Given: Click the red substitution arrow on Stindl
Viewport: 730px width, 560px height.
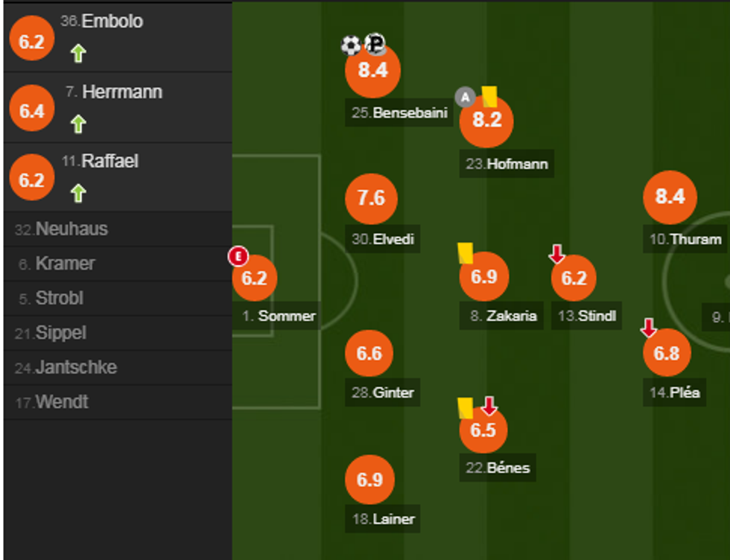Looking at the screenshot, I should point(556,255).
